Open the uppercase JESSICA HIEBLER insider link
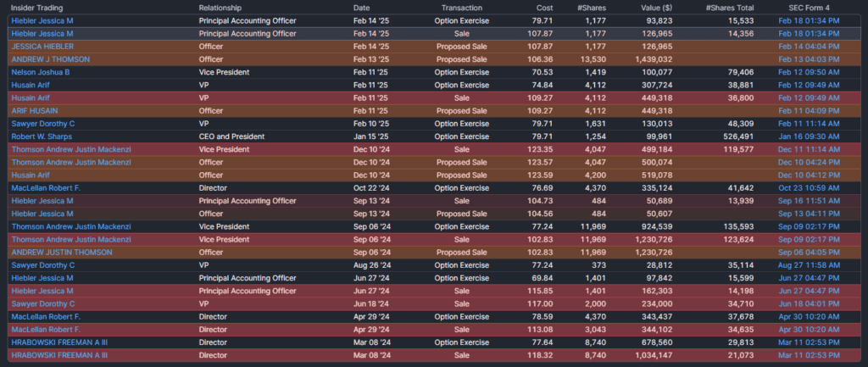Image resolution: width=868 pixels, height=367 pixels. tap(42, 46)
